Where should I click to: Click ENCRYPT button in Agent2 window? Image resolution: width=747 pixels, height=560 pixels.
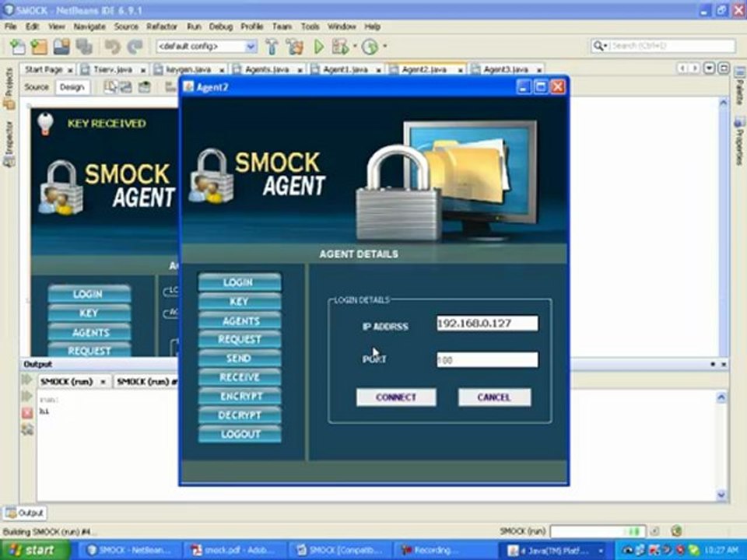(240, 396)
